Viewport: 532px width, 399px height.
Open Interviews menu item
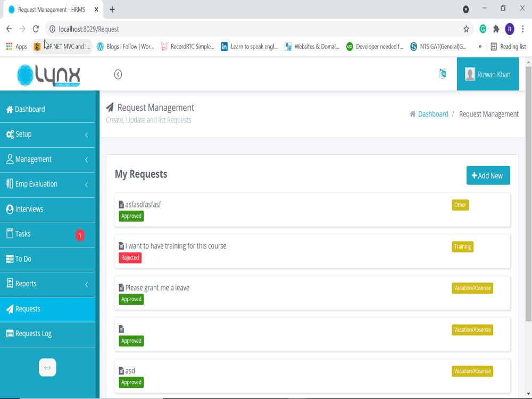point(47,209)
